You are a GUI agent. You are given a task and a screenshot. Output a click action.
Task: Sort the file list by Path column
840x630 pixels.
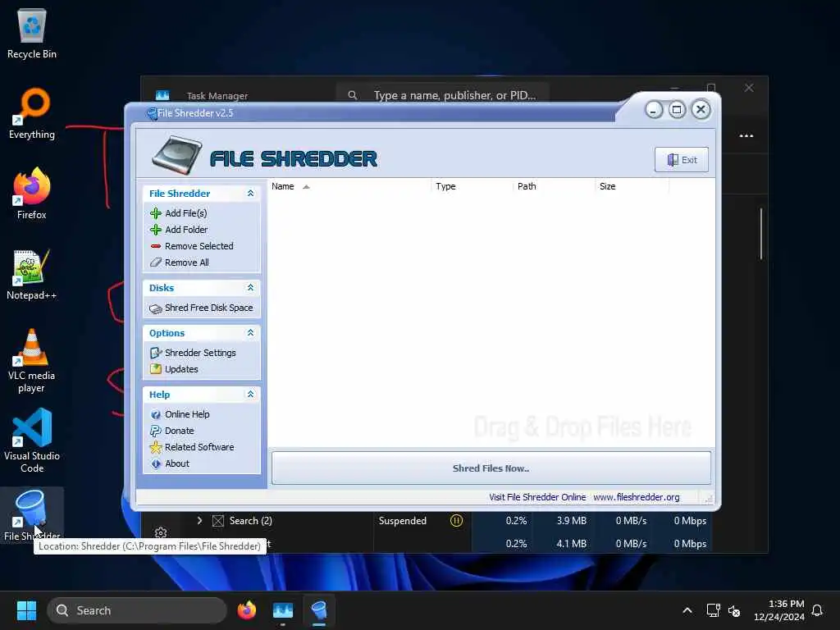pyautogui.click(x=554, y=186)
